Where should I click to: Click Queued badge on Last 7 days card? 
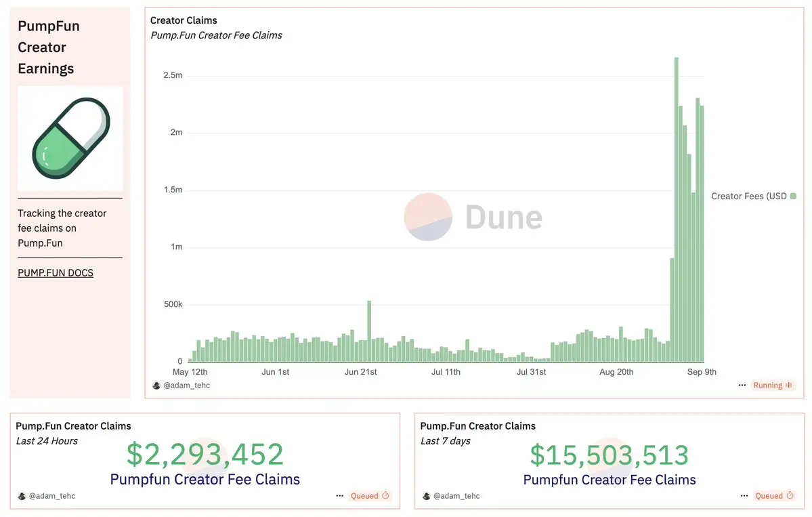click(x=774, y=496)
